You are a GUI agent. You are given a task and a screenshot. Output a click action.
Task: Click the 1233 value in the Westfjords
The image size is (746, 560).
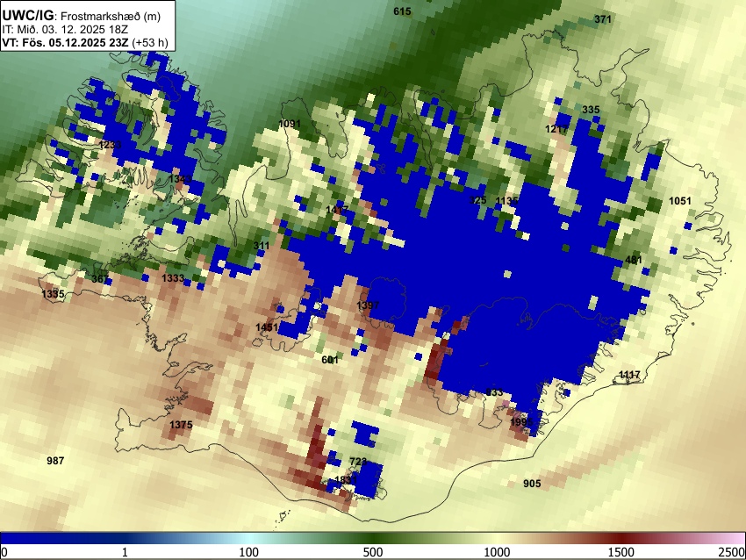[x=110, y=144]
